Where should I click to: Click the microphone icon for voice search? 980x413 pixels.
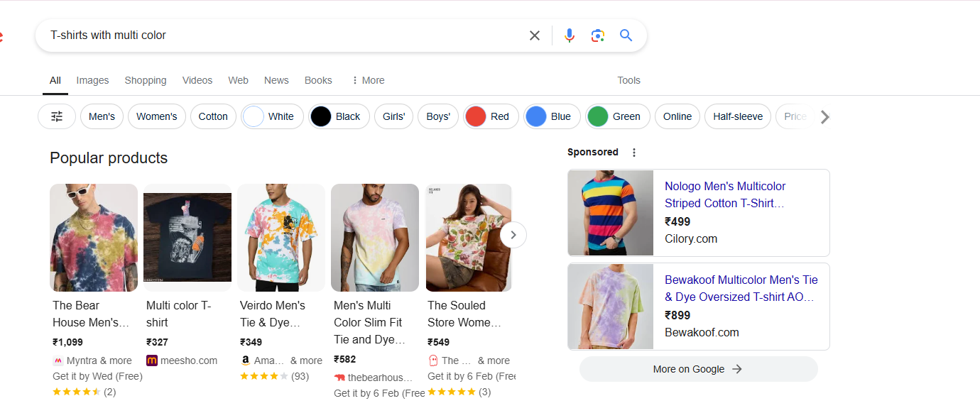tap(570, 35)
